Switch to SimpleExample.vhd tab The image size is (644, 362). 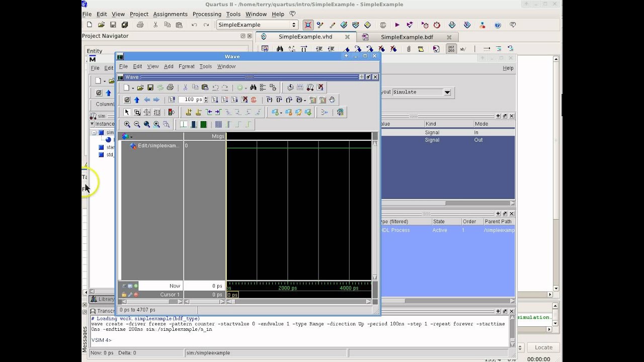pos(305,37)
